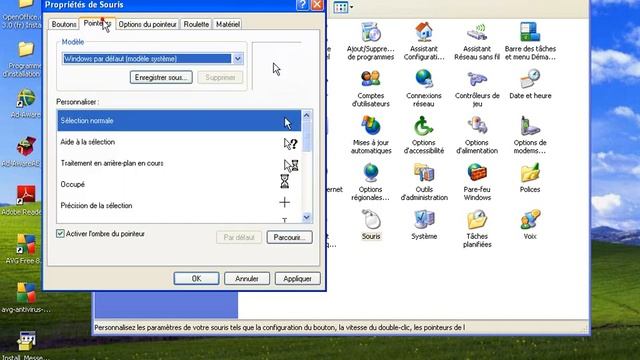Confirm with the OK button

click(x=196, y=278)
